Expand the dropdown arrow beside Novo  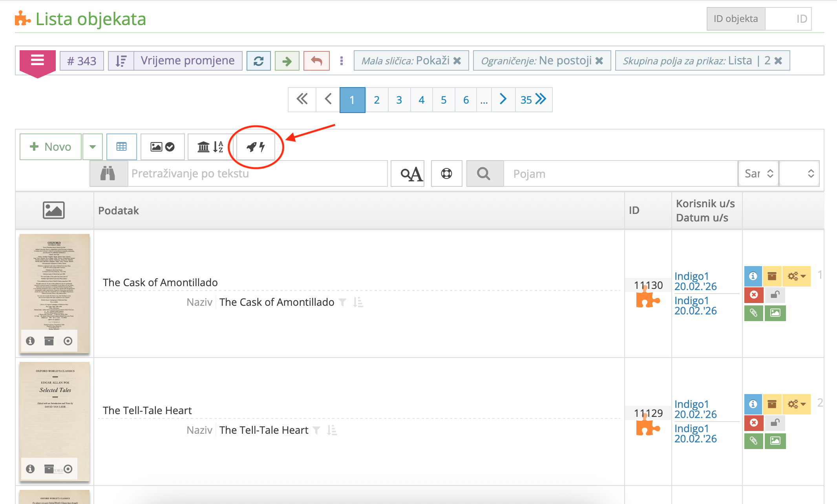pyautogui.click(x=92, y=147)
